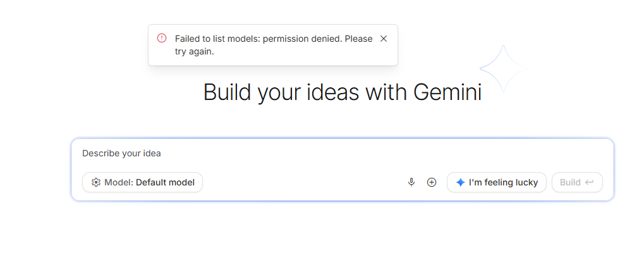Viewport: 644px width, 262px height.
Task: Open the Model: Default model selector
Action: click(x=142, y=182)
